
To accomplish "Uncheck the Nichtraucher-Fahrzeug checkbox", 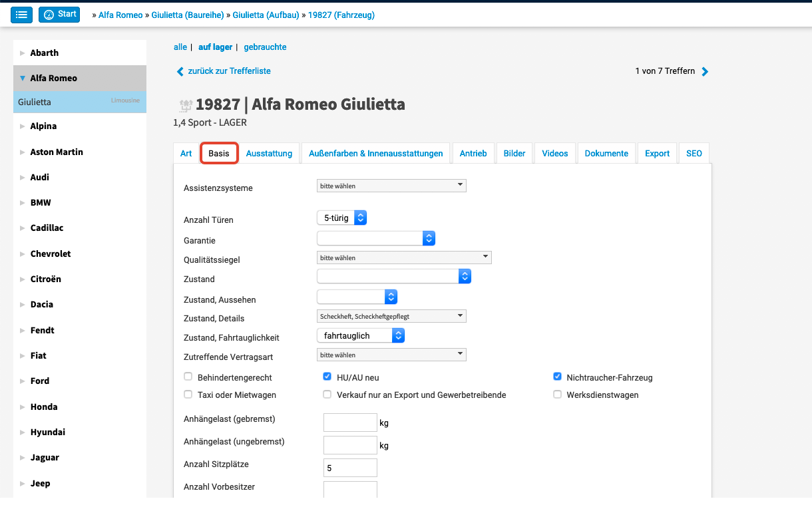I will [558, 377].
